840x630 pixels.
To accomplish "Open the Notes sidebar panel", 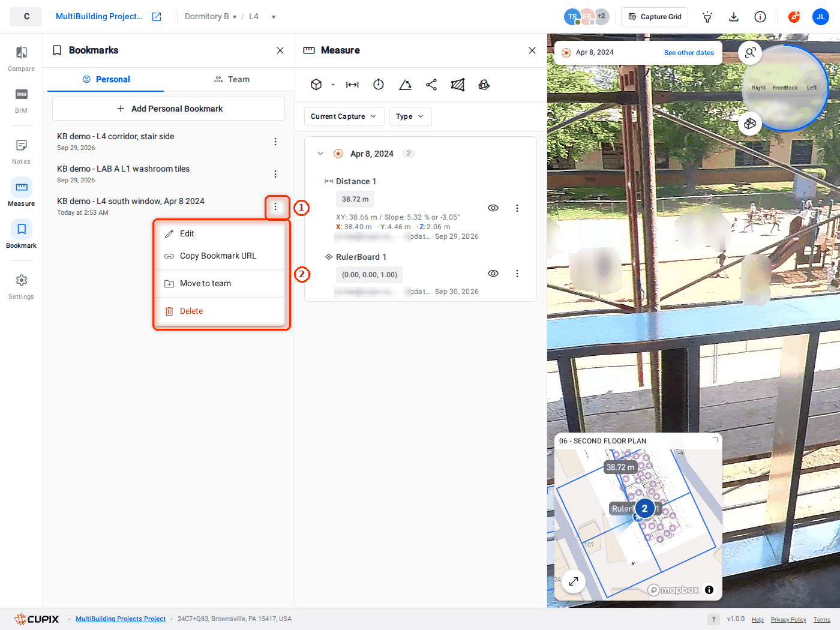I will click(x=21, y=151).
